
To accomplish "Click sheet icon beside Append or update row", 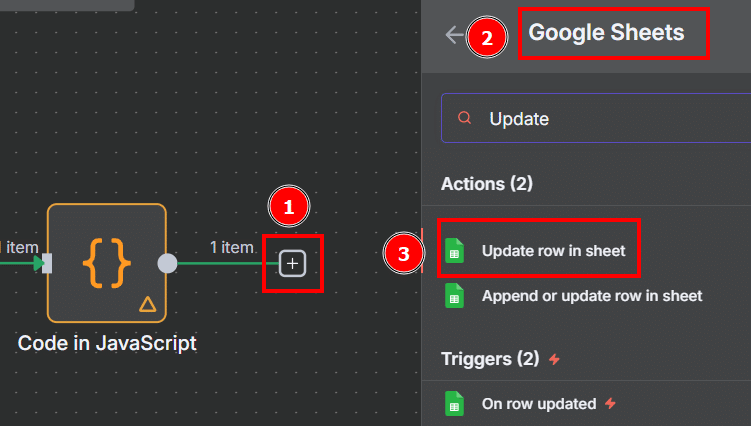I will tap(454, 296).
